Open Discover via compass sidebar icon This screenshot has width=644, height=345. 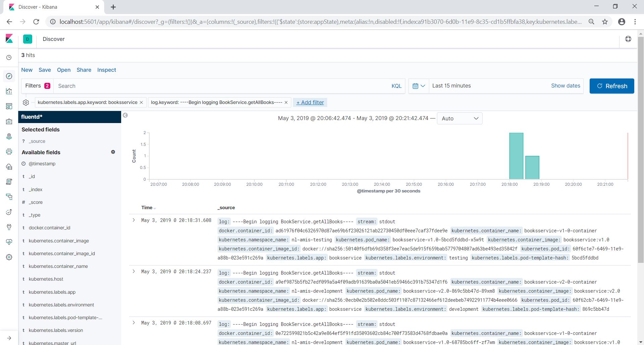point(9,76)
